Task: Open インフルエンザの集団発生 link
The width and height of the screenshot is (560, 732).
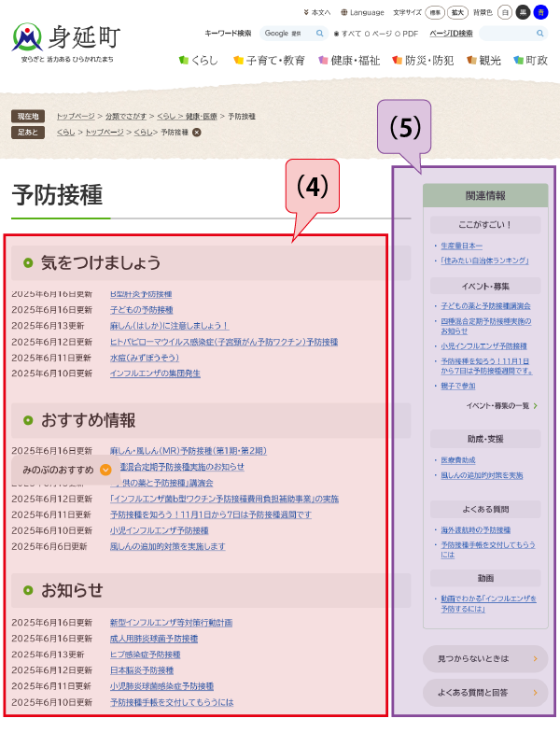Action: pyautogui.click(x=155, y=373)
